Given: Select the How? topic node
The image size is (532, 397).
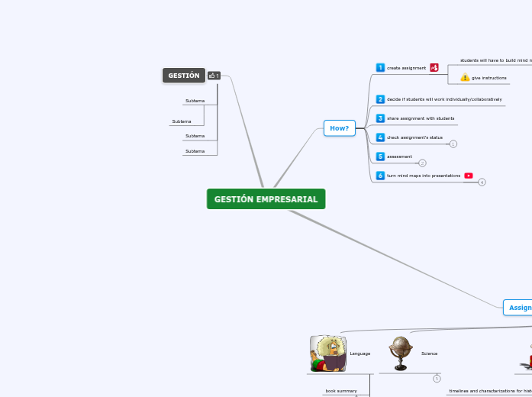Looking at the screenshot, I should 340,128.
